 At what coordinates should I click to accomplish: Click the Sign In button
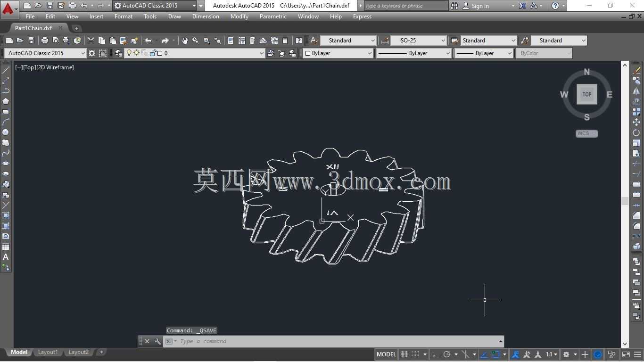coord(476,6)
